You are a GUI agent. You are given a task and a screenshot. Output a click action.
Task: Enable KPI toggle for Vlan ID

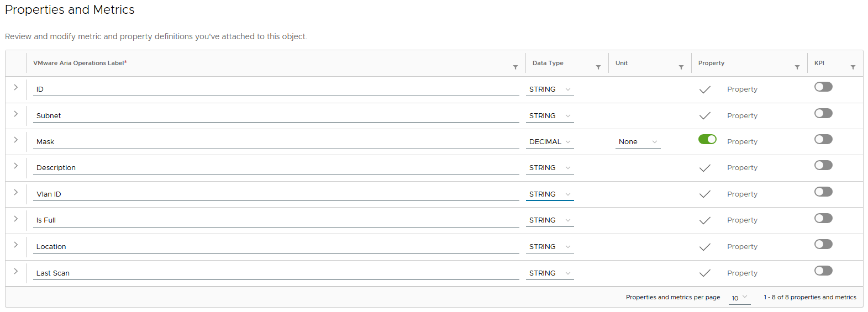(823, 192)
